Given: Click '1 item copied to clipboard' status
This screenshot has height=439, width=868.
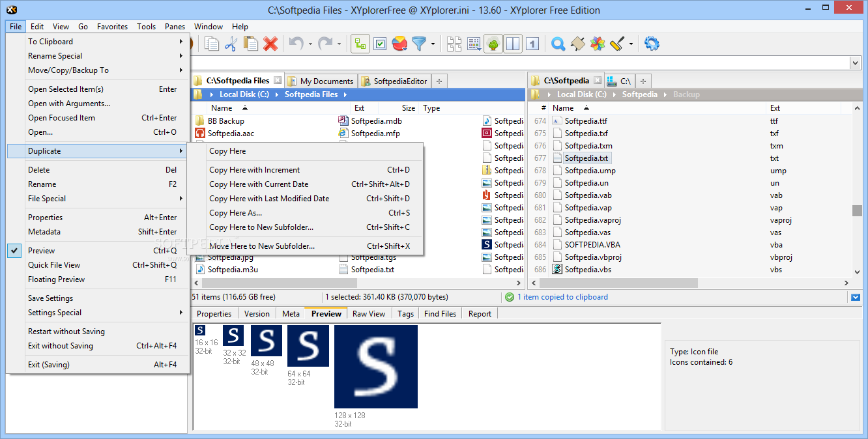Looking at the screenshot, I should click(562, 297).
